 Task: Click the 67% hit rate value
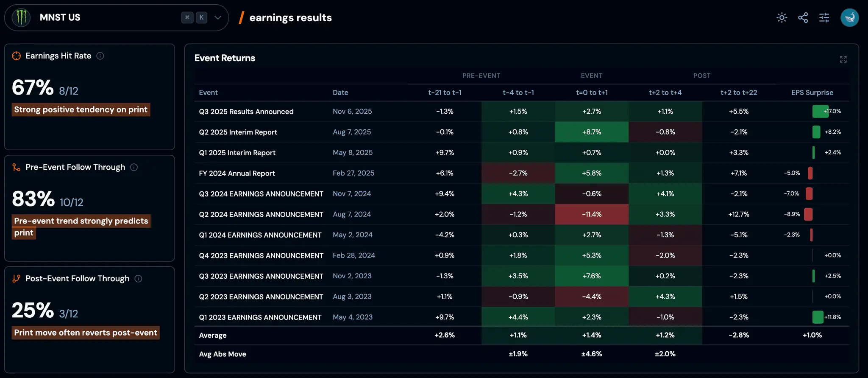coord(33,87)
